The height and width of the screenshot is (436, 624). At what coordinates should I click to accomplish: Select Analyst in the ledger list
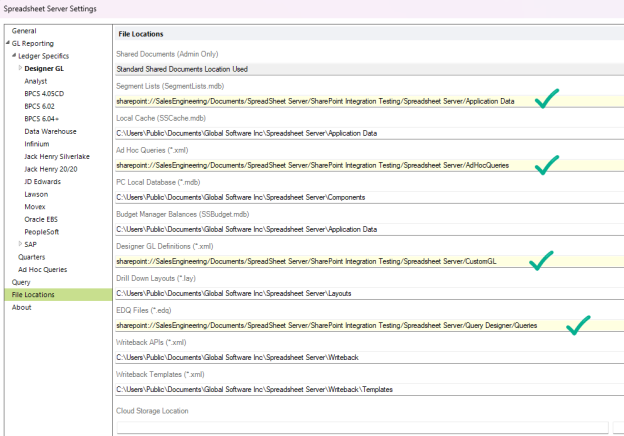click(36, 81)
